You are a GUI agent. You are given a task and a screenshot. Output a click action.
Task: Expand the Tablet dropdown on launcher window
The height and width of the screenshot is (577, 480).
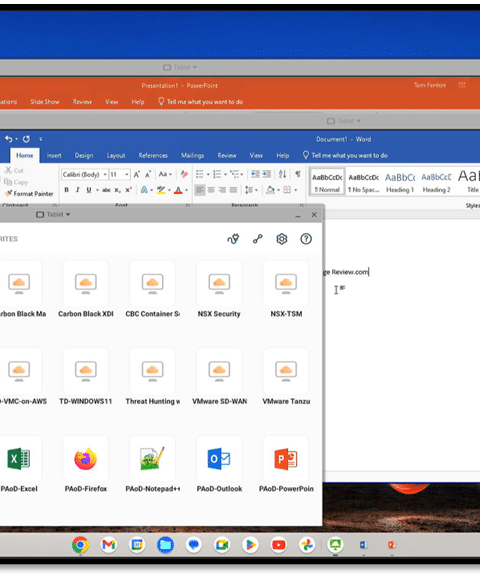click(x=53, y=215)
